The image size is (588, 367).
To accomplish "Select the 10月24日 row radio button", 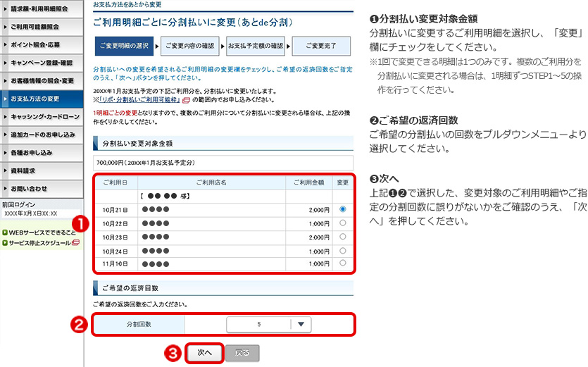I will [343, 250].
